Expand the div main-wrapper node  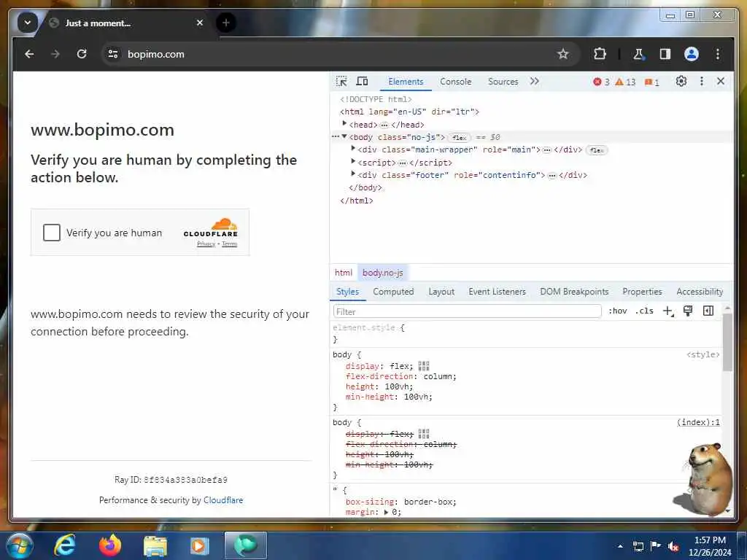[x=353, y=149]
